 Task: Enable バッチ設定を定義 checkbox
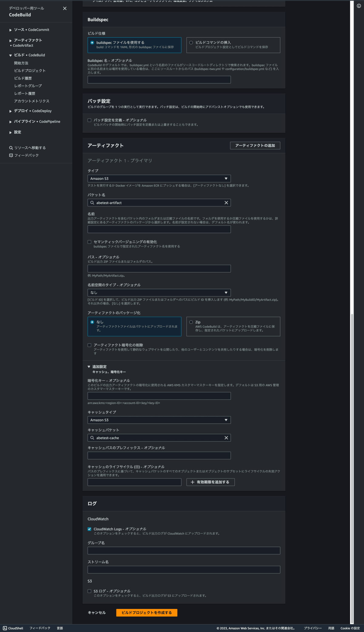pyautogui.click(x=89, y=120)
